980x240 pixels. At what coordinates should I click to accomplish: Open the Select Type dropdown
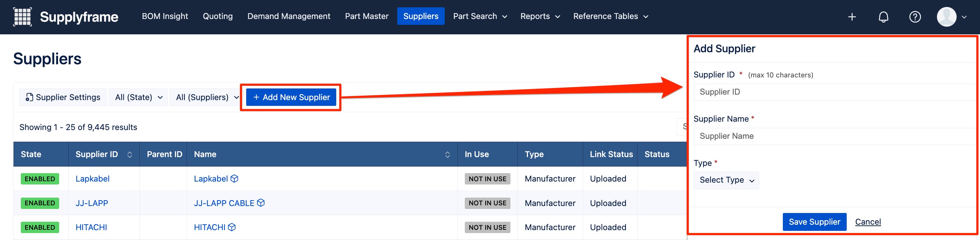pyautogui.click(x=726, y=180)
